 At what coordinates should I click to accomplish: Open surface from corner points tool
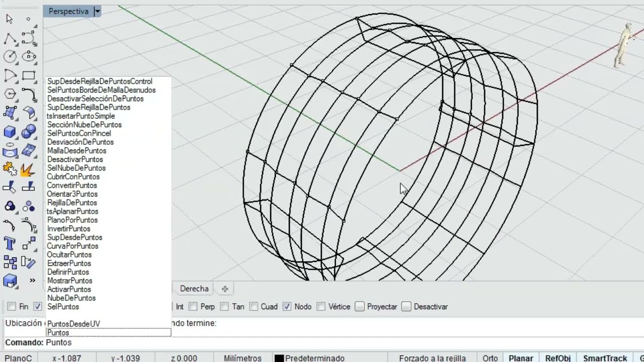click(10, 113)
